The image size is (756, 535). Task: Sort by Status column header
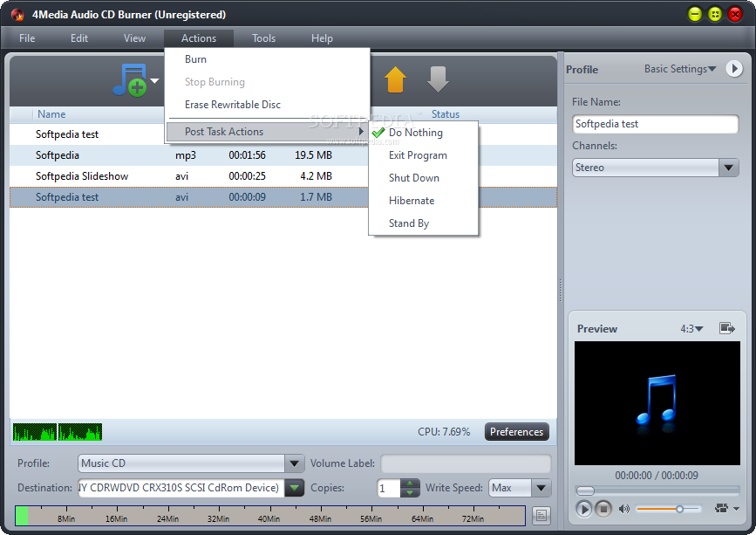(445, 114)
